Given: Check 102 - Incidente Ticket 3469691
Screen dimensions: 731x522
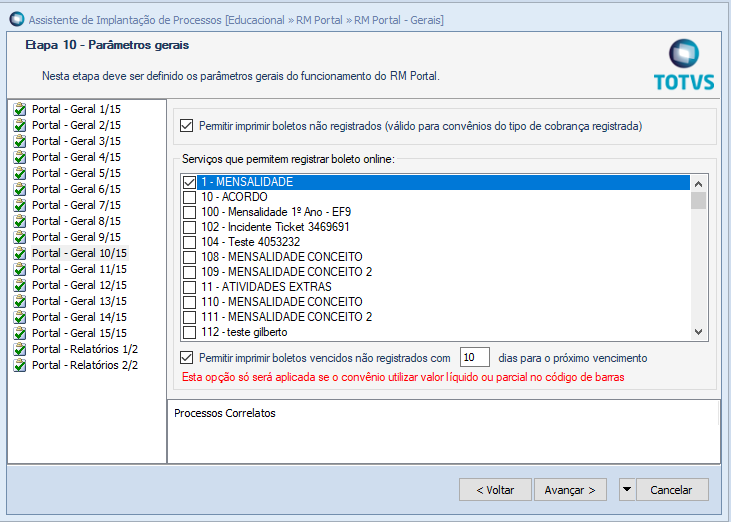Looking at the screenshot, I should [189, 227].
